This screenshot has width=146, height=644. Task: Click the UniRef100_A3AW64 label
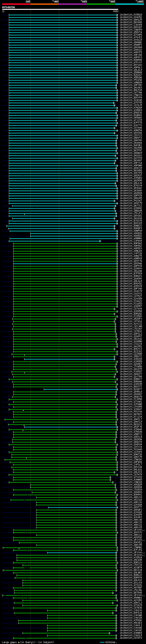click(x=131, y=633)
